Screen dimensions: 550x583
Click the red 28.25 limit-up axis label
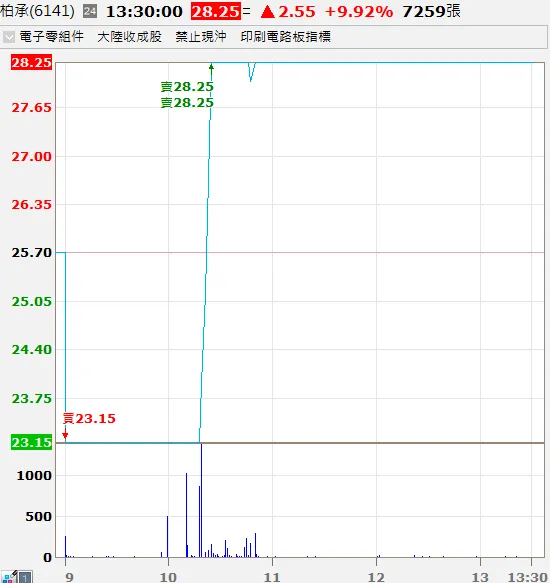(x=31, y=62)
